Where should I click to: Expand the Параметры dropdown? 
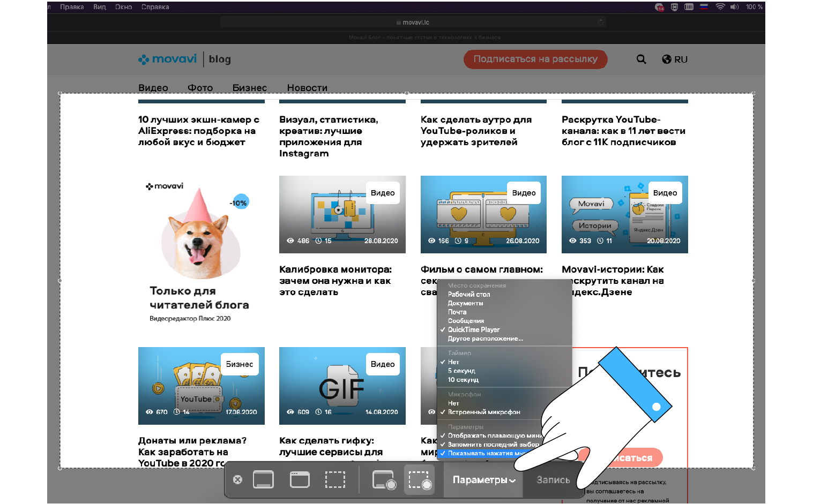click(483, 480)
